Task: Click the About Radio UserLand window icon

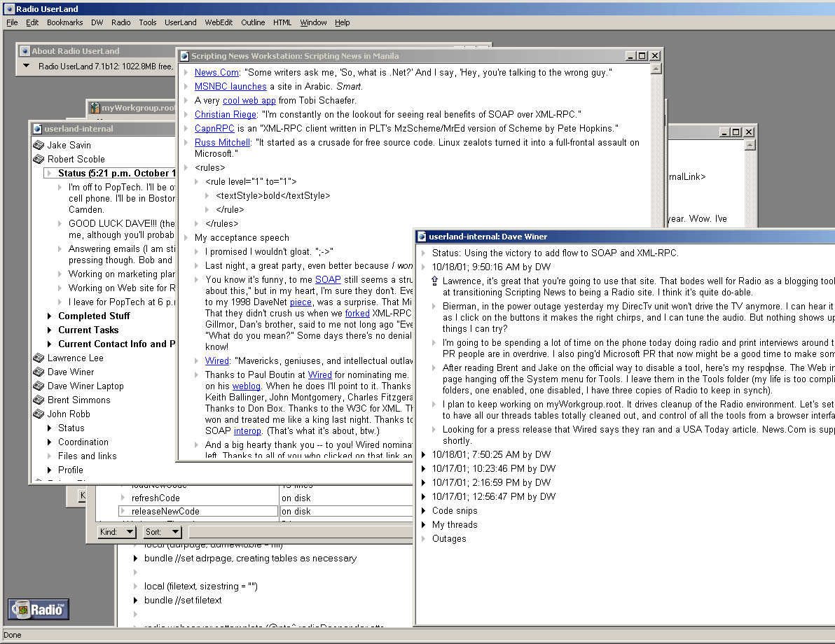Action: pyautogui.click(x=25, y=51)
